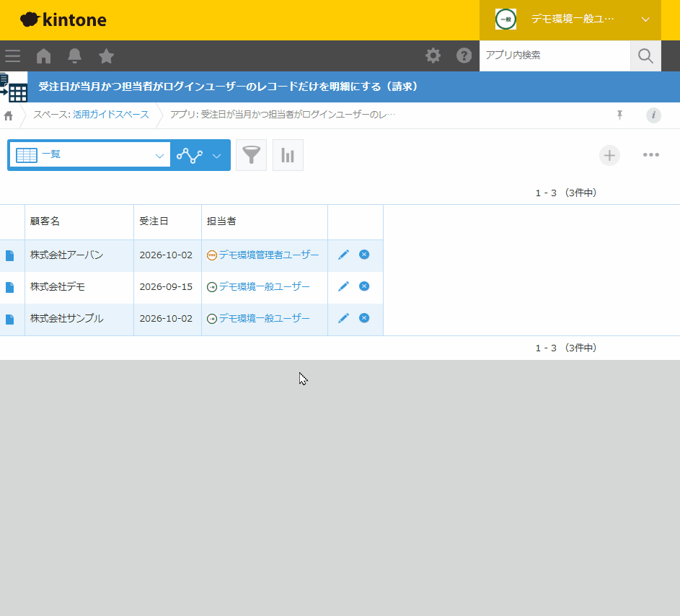This screenshot has width=680, height=616.
Task: Delete the 株式会社サンプル record
Action: (364, 318)
